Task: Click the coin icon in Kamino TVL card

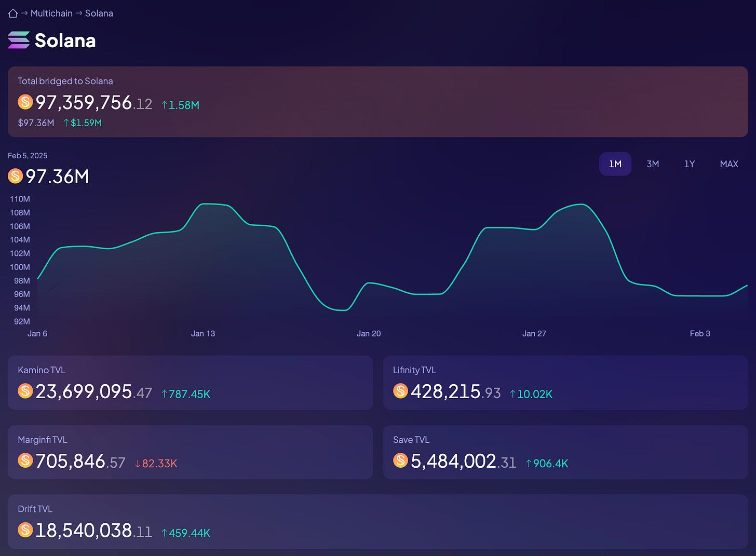Action: click(25, 390)
